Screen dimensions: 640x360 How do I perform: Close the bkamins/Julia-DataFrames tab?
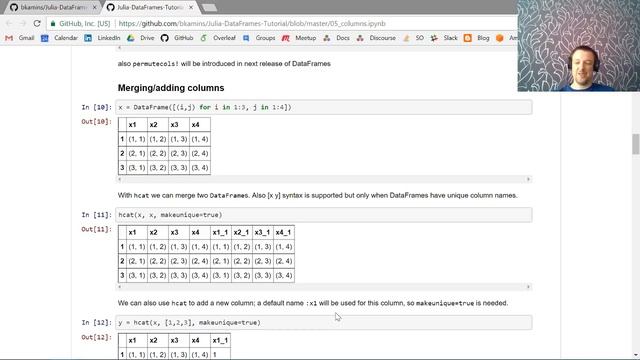coord(95,7)
